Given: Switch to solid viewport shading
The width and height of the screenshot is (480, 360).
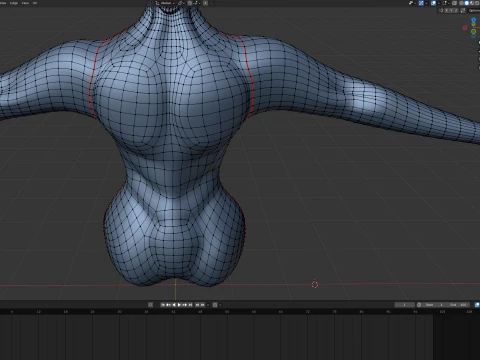Looking at the screenshot, I should coord(467,3).
